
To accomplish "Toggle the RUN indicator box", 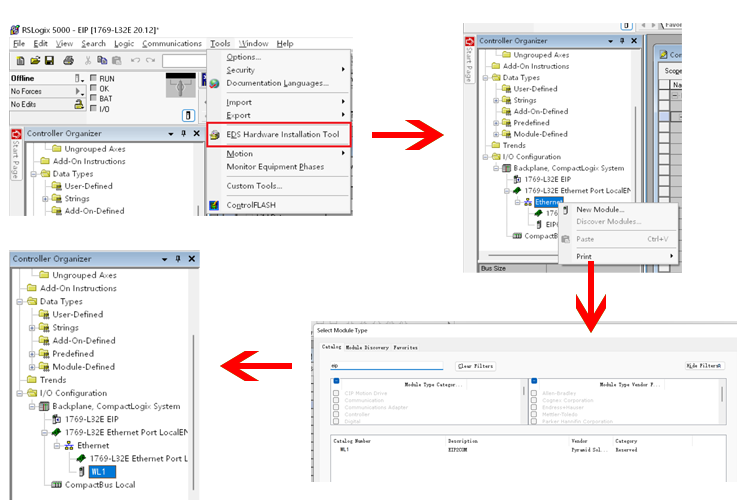I will [x=93, y=78].
